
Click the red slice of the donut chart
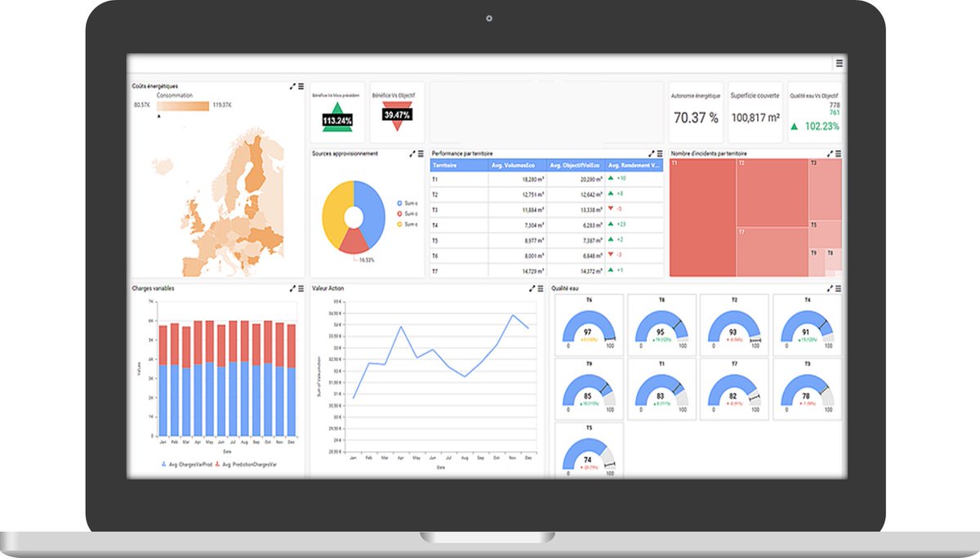click(352, 241)
